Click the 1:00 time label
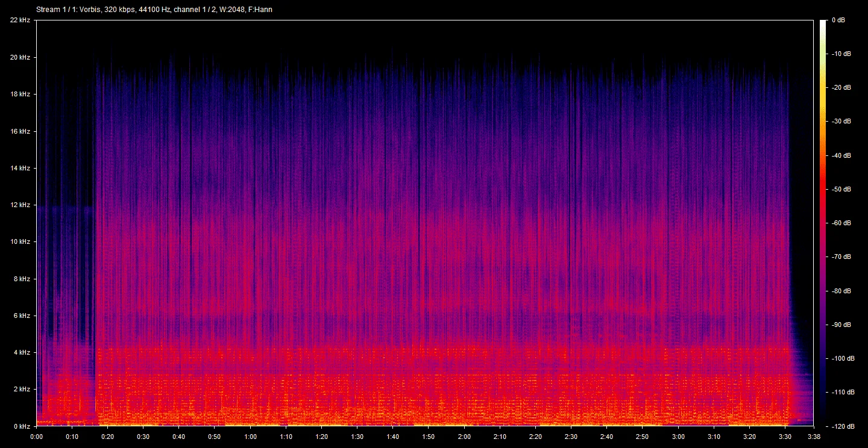The height and width of the screenshot is (448, 868). pyautogui.click(x=250, y=437)
